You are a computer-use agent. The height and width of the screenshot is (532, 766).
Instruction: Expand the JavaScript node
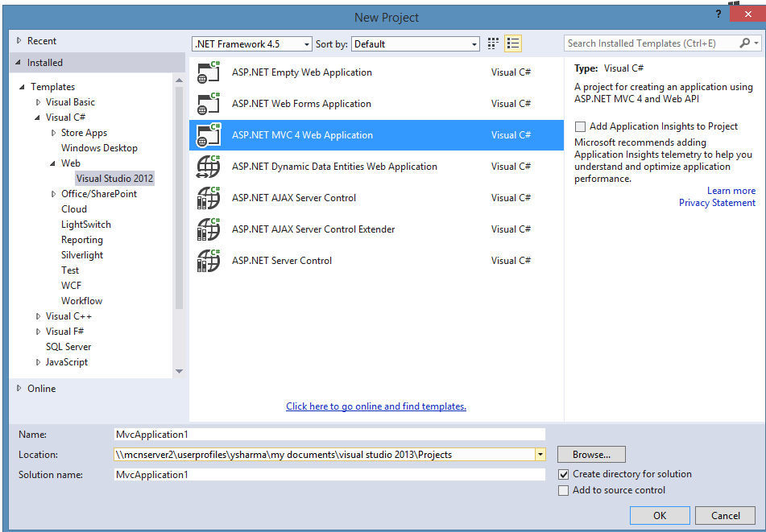tap(38, 362)
